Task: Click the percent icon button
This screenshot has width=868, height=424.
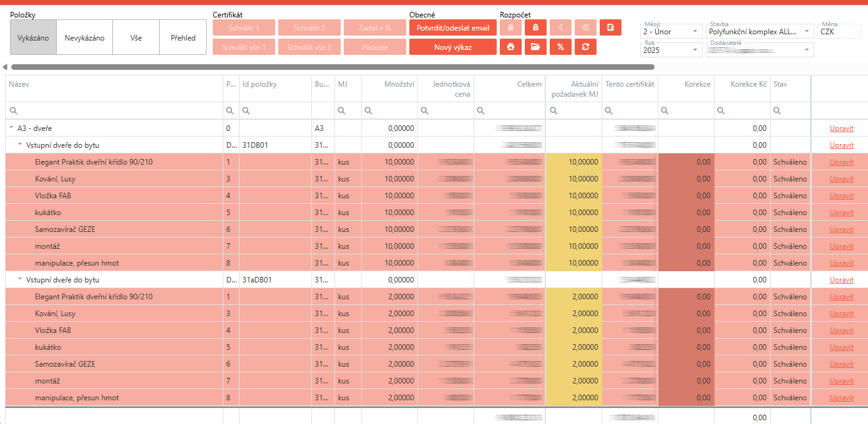Action: click(x=560, y=47)
